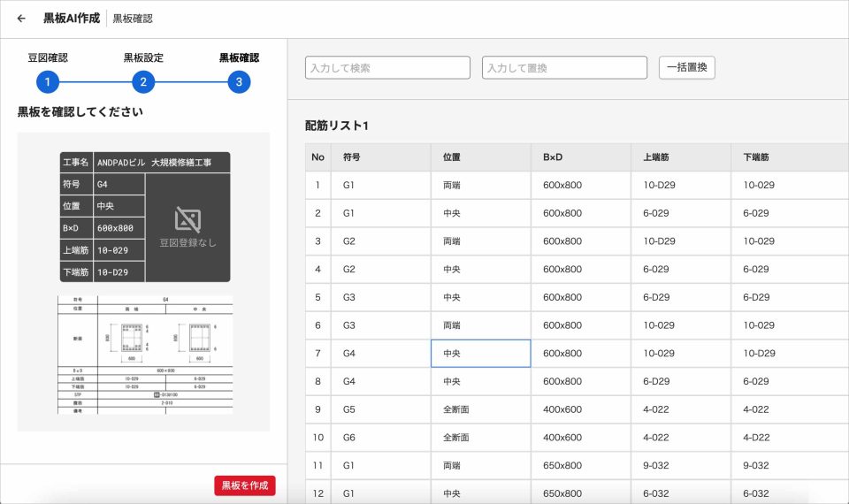This screenshot has height=504, width=849.
Task: Click the 上端筋 column header
Action: click(x=680, y=157)
